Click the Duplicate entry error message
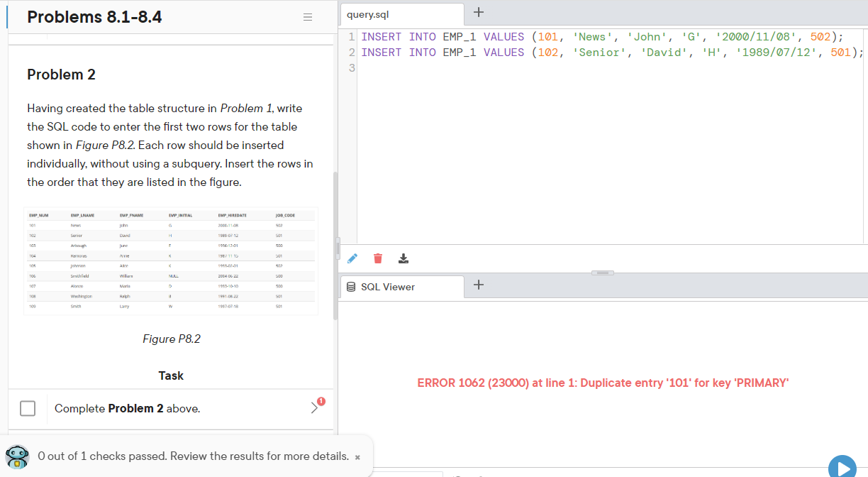 (602, 383)
